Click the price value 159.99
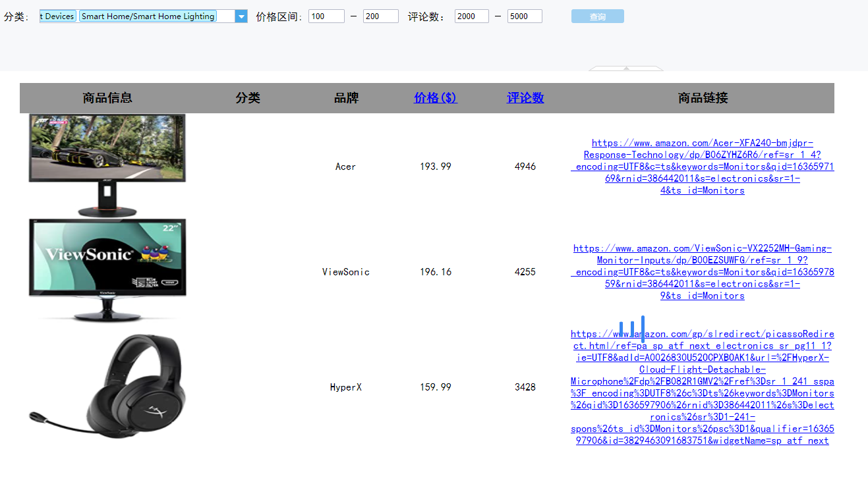This screenshot has width=868, height=490. tap(436, 387)
